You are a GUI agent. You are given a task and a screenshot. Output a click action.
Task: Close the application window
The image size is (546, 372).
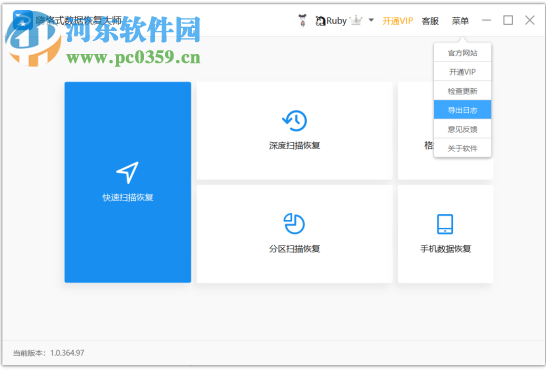point(530,20)
